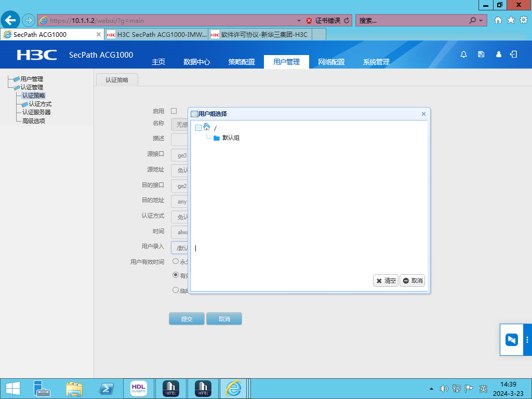This screenshot has height=399, width=532.
Task: Click the H3C logo
Action: coord(37,55)
